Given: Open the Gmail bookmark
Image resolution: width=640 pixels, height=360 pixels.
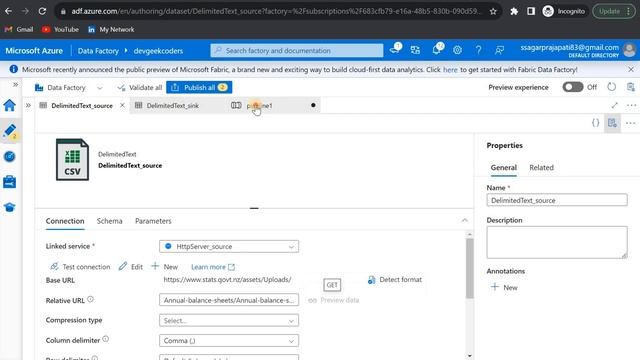Looking at the screenshot, I should (x=19, y=29).
